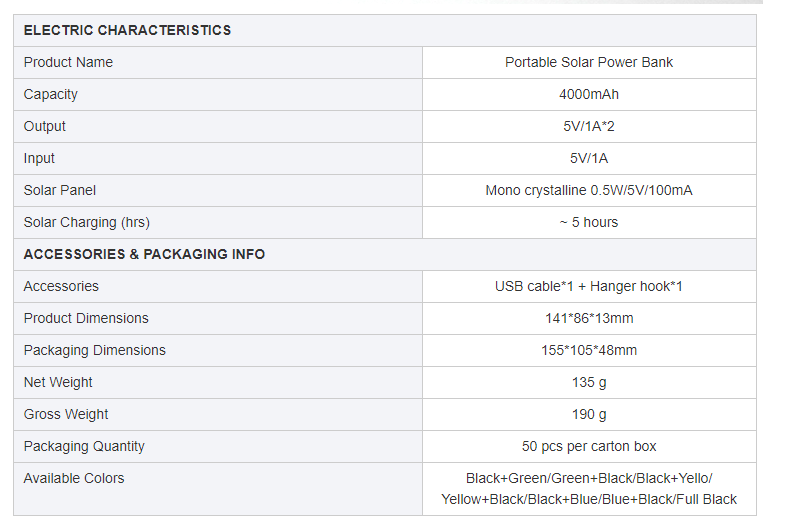Screen dimensions: 787x531
Task: Click the Capacity row label
Action: (51, 94)
